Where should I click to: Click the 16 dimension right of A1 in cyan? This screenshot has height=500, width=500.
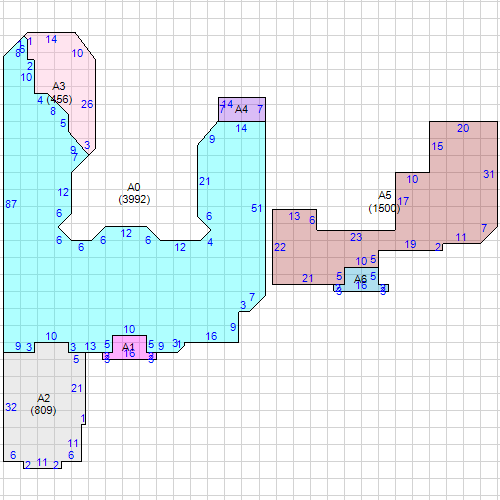pos(211,336)
